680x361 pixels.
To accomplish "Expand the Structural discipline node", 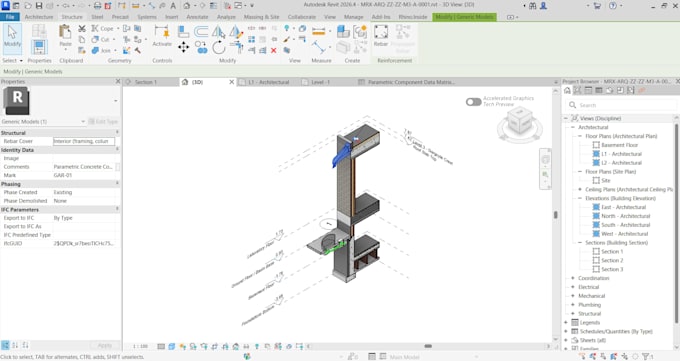I will pyautogui.click(x=573, y=313).
